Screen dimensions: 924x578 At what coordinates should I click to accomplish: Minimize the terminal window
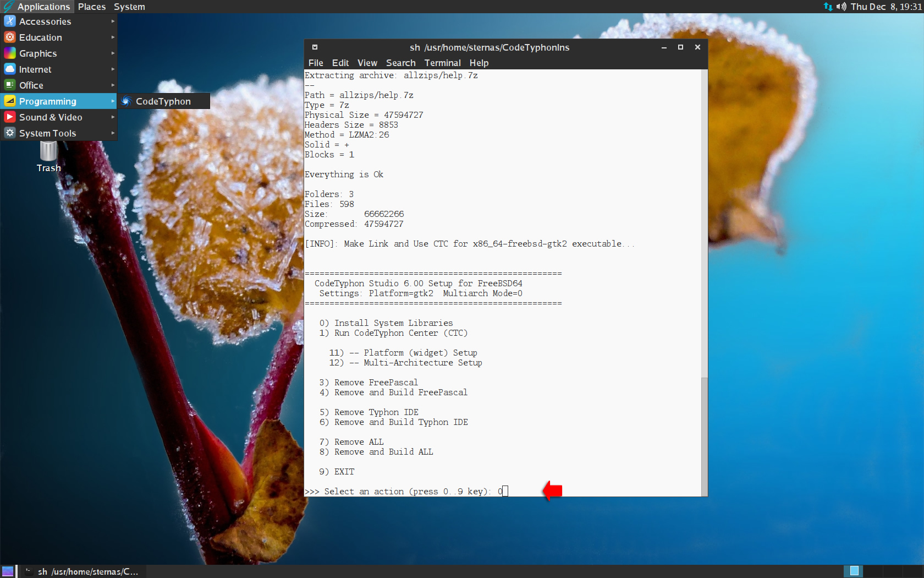tap(664, 47)
